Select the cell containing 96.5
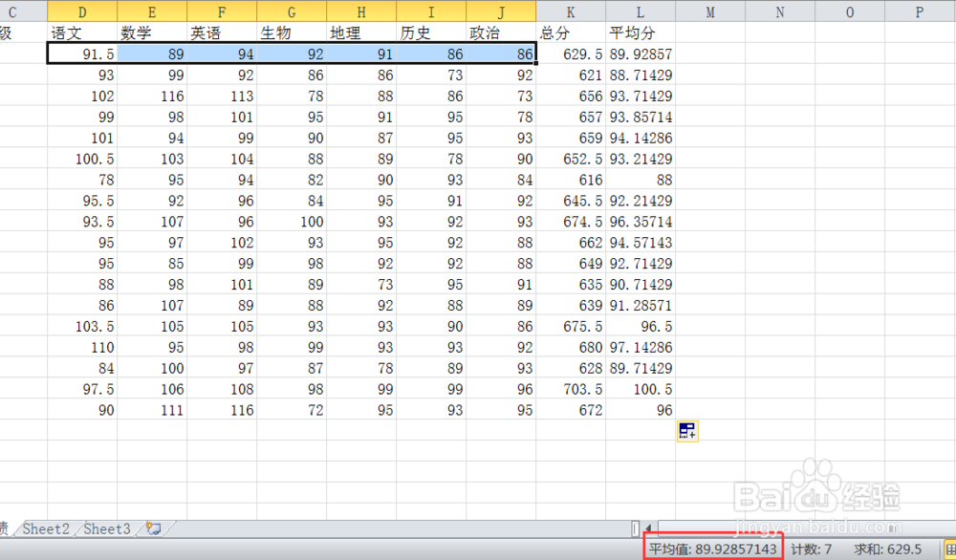This screenshot has height=560, width=956. coord(660,327)
